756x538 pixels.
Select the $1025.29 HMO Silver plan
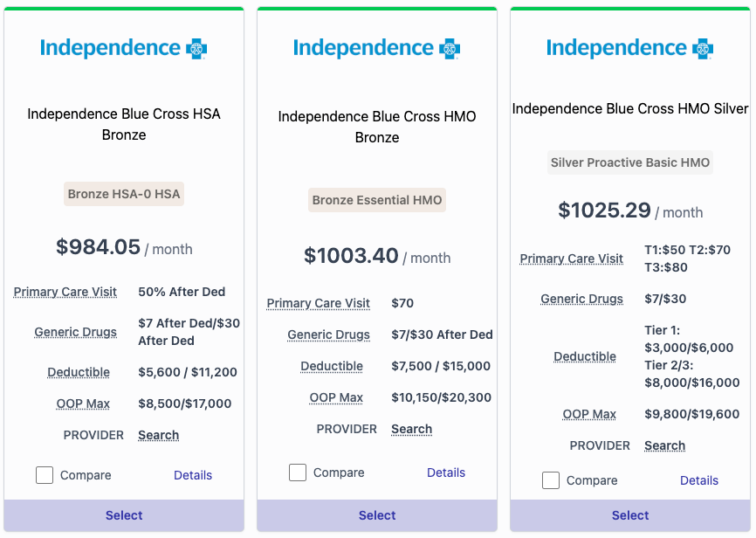click(x=630, y=515)
